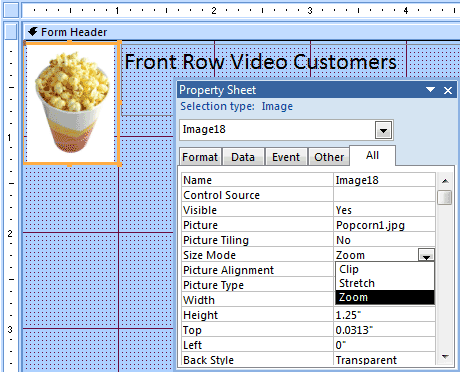Image resolution: width=460 pixels, height=372 pixels.
Task: Click the Picture Type property label
Action: tap(213, 285)
